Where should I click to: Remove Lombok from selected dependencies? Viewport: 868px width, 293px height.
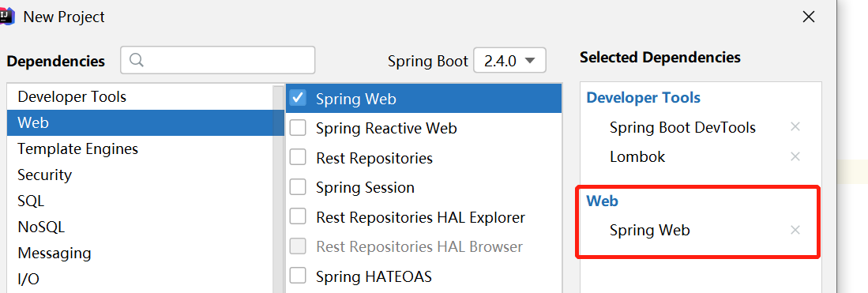pyautogui.click(x=795, y=156)
